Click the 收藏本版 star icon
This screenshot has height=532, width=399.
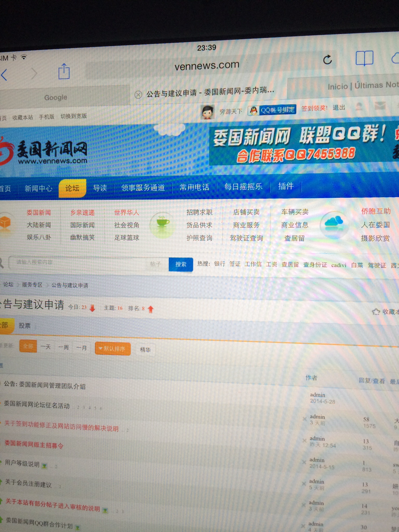pos(376,311)
